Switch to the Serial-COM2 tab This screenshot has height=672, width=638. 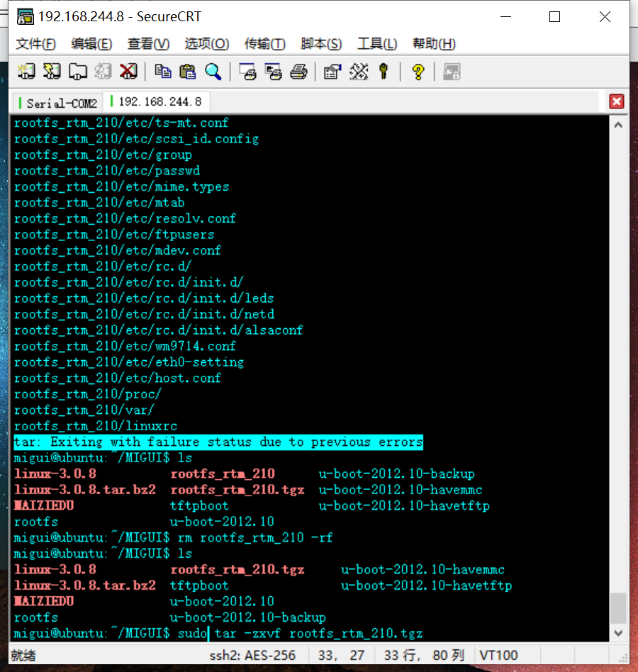click(x=58, y=103)
